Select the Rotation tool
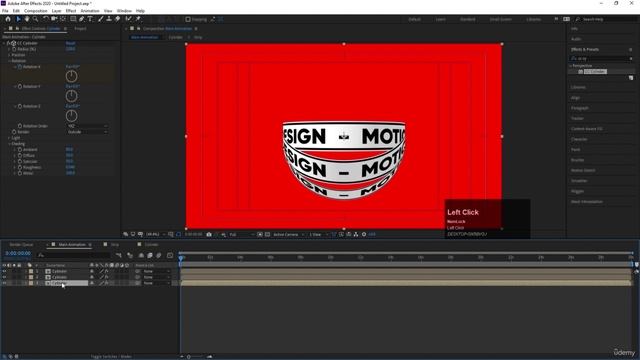640x360 pixels. coord(46,19)
